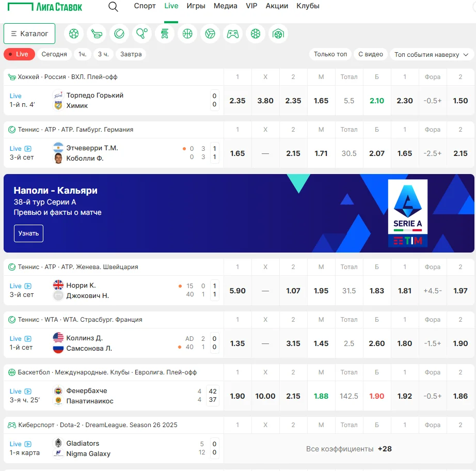Toggle the 'Только топ' filter
The width and height of the screenshot is (476, 471).
click(x=330, y=54)
